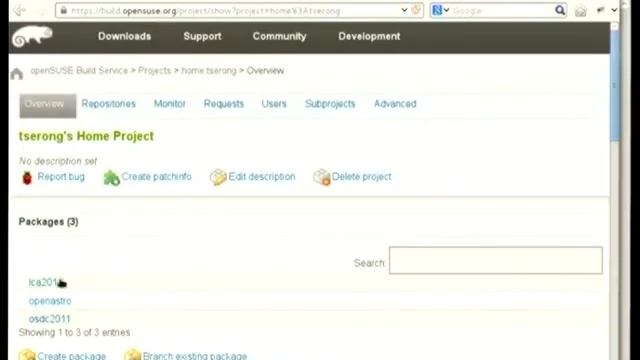The width and height of the screenshot is (640, 360).
Task: Switch to the Monitor tab
Action: 170,104
